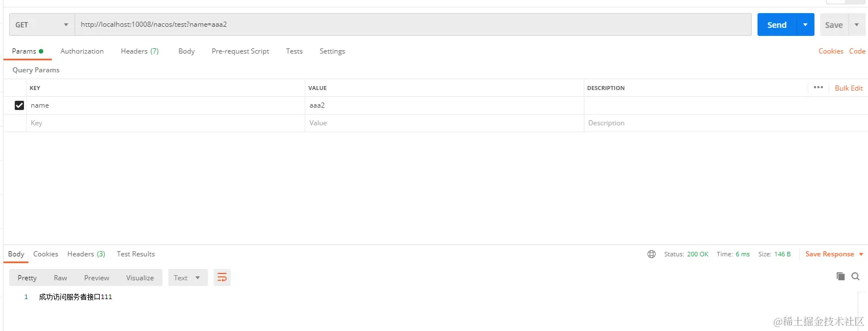Switch to the Authorization tab
This screenshot has height=331, width=868.
tap(82, 51)
